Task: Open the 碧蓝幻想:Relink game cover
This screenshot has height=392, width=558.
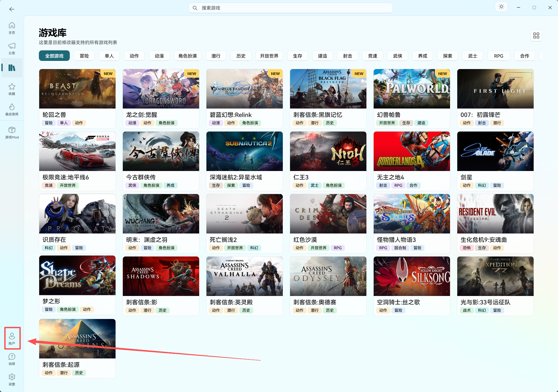Action: point(245,89)
